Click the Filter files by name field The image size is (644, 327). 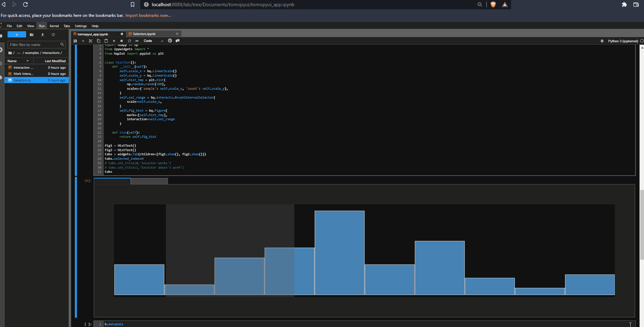point(34,45)
